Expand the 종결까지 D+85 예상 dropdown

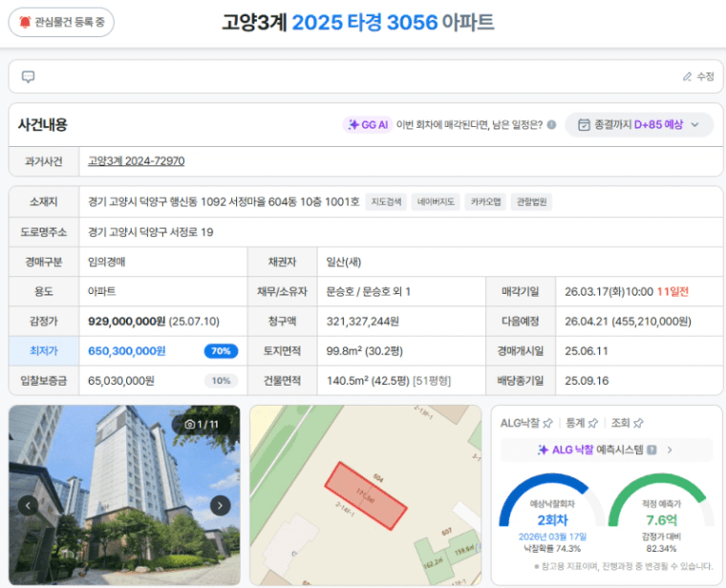tap(694, 124)
